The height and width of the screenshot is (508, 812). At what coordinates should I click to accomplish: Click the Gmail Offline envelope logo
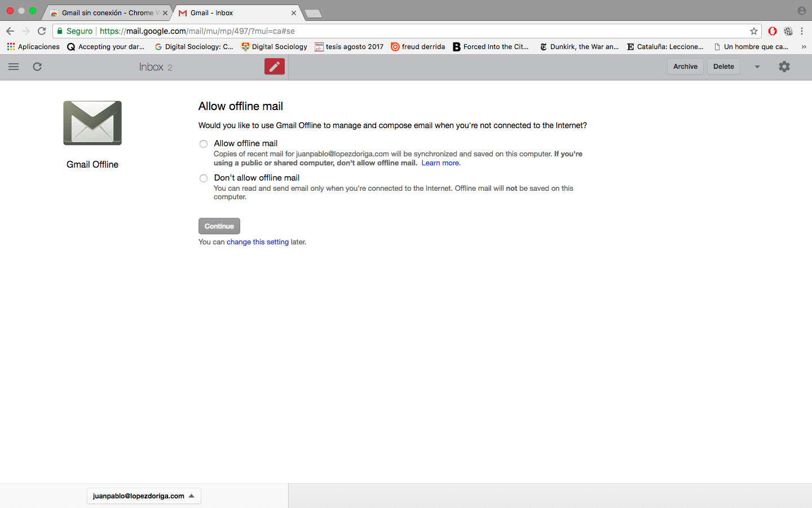(x=92, y=122)
